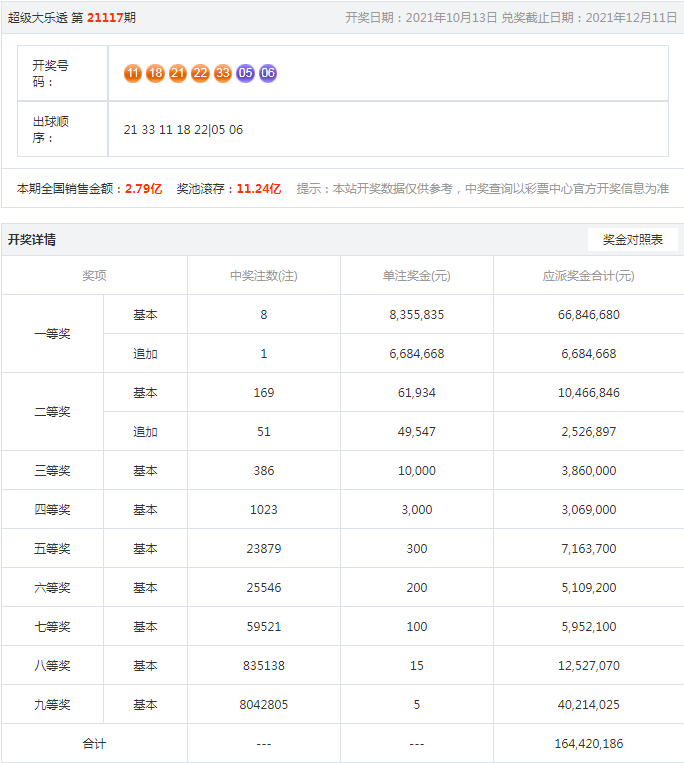Click the grand total 164,420,186

pyautogui.click(x=589, y=744)
